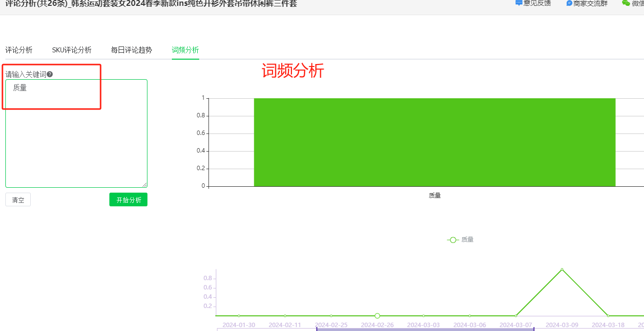Image resolution: width=644 pixels, height=331 pixels.
Task: Click the 质量 legend circle icon
Action: 453,240
